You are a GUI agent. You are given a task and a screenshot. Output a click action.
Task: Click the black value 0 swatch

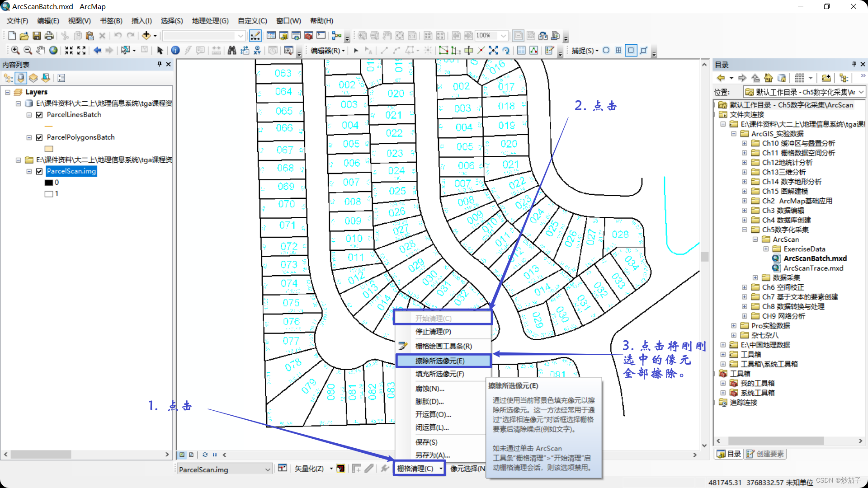click(x=49, y=183)
